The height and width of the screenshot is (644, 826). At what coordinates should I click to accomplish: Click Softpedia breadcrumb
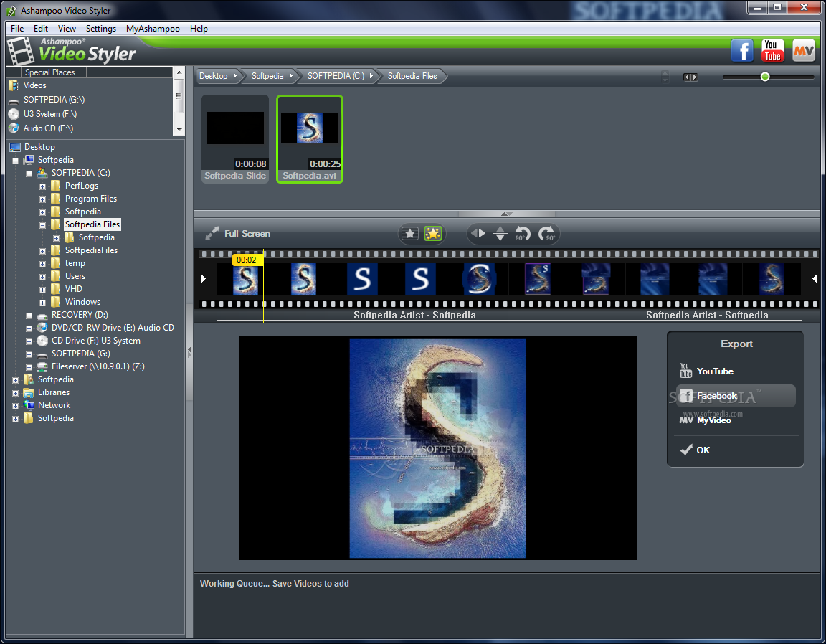271,76
